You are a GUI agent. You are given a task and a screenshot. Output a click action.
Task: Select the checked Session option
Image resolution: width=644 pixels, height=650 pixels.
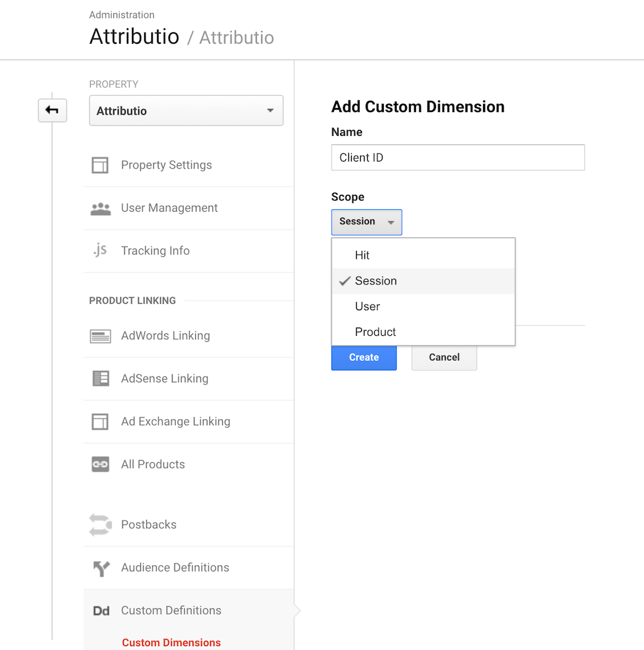point(375,281)
